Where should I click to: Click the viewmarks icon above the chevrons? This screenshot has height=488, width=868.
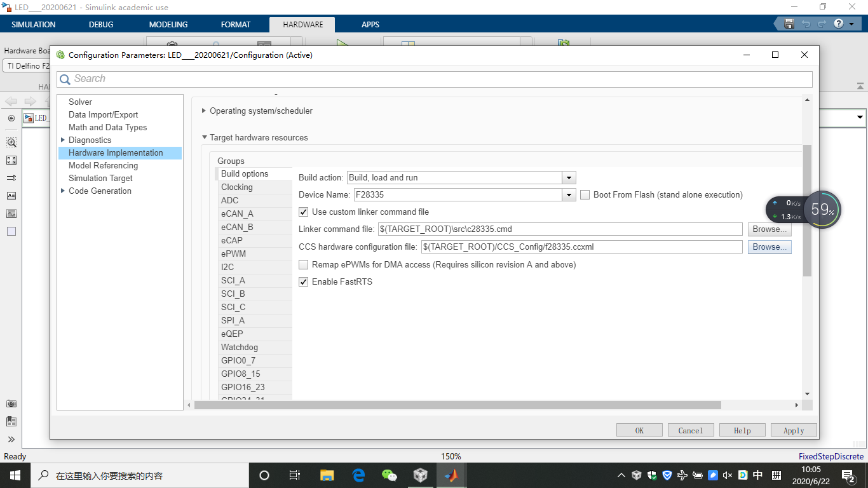11,421
